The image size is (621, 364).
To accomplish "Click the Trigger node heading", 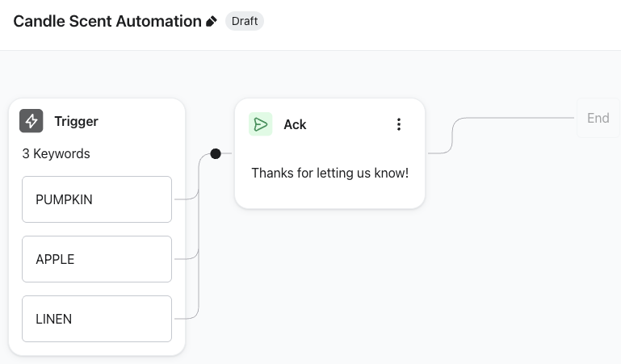I will tap(76, 121).
